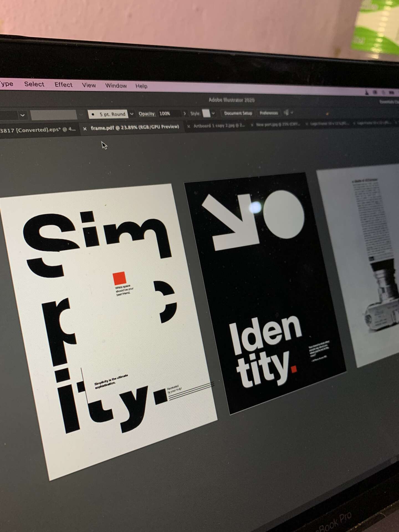Expand the Opacity slider arrow
Screen dimensions: 399x532
[185, 114]
